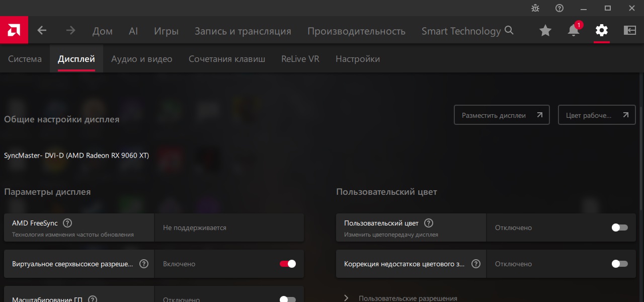Viewport: 644px width, 302px height.
Task: Switch to Аудио и видео tab
Action: 142,59
